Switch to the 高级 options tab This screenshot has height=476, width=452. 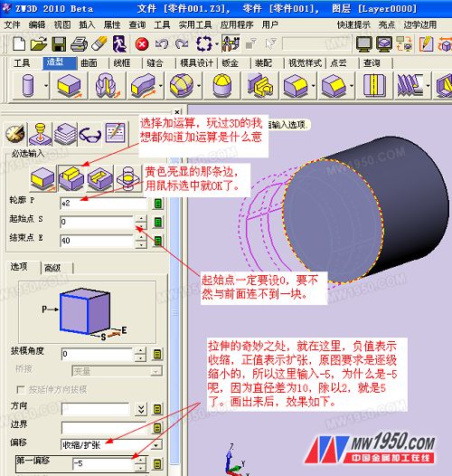coord(52,268)
